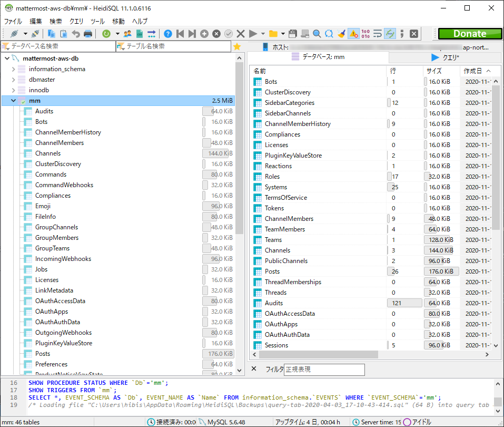Click the Clear broom icon
Image resolution: width=504 pixels, height=427 pixels.
coord(341,34)
